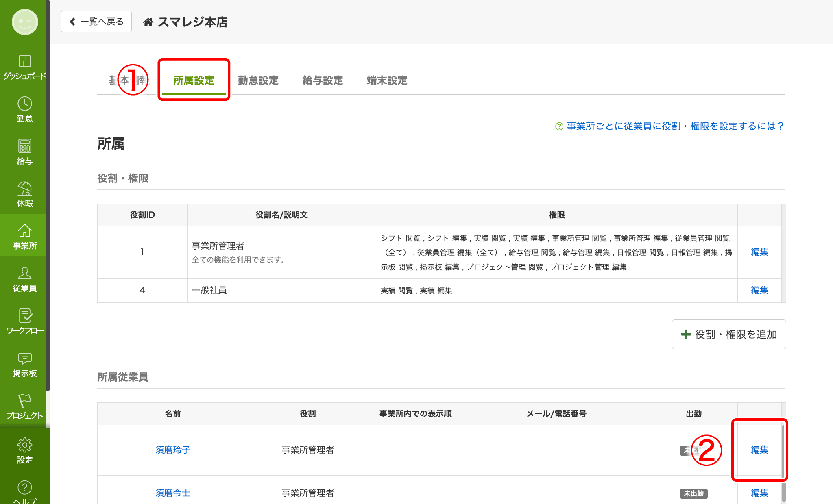Edit the 須磨玲子 employee row
Image resolution: width=833 pixels, height=504 pixels.
coord(759,450)
